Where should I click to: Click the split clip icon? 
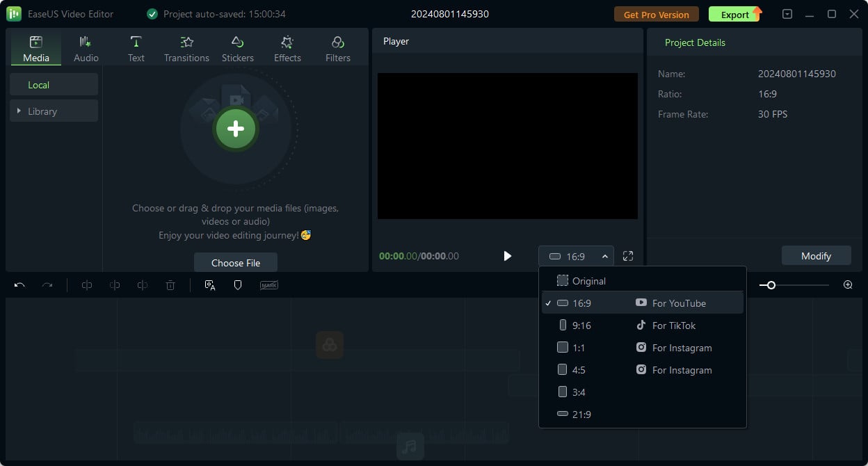(87, 285)
